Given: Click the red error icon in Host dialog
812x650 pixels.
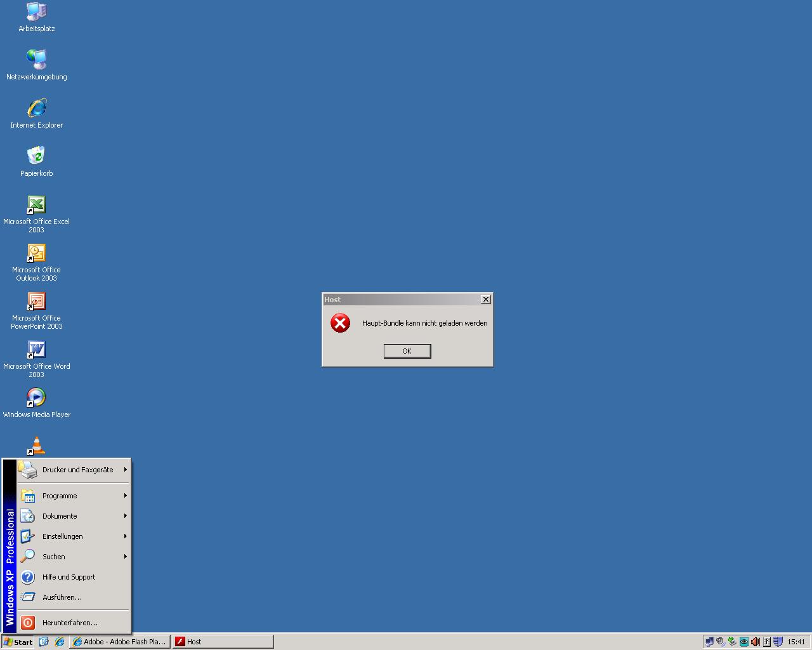Looking at the screenshot, I should (340, 323).
